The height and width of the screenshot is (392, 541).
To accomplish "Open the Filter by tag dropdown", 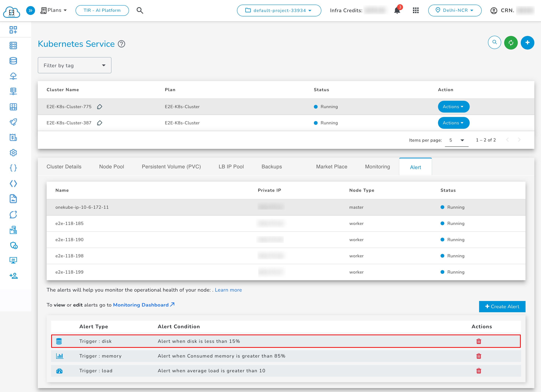I will 74,65.
